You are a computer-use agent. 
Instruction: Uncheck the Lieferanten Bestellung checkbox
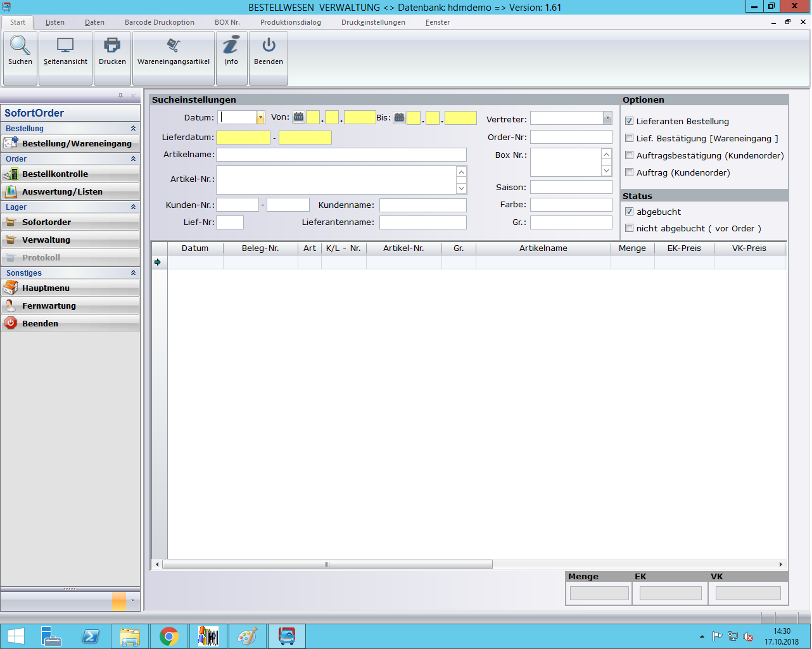pyautogui.click(x=630, y=121)
